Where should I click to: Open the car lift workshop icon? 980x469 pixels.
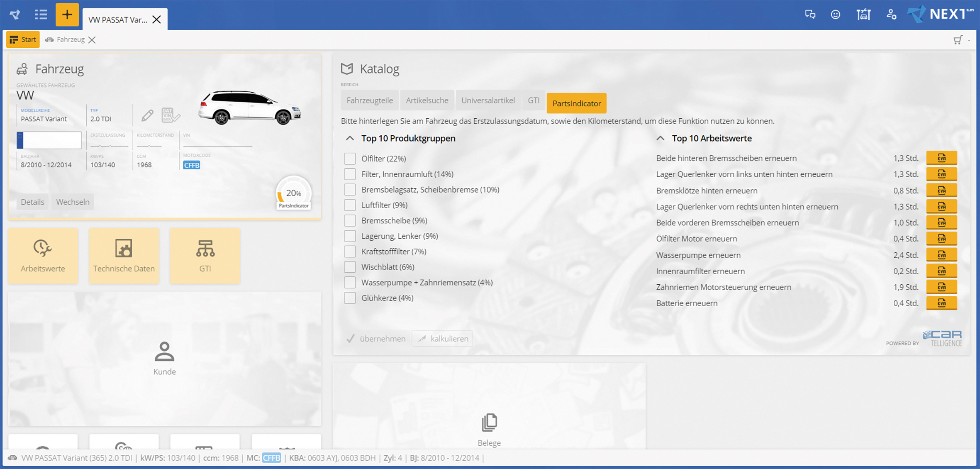863,15
